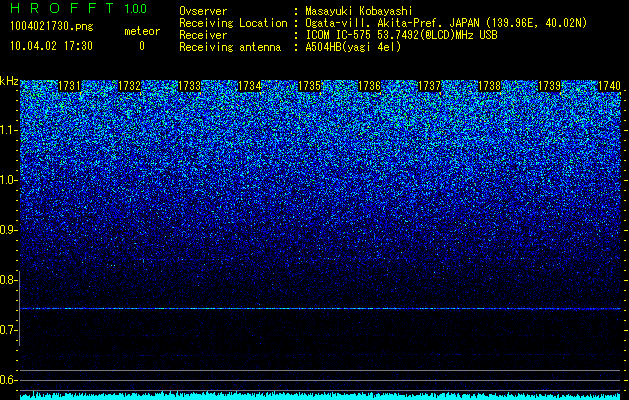Click the 1.1 frequency axis label
Image resolution: width=629 pixels, height=400 pixels.
(8, 130)
